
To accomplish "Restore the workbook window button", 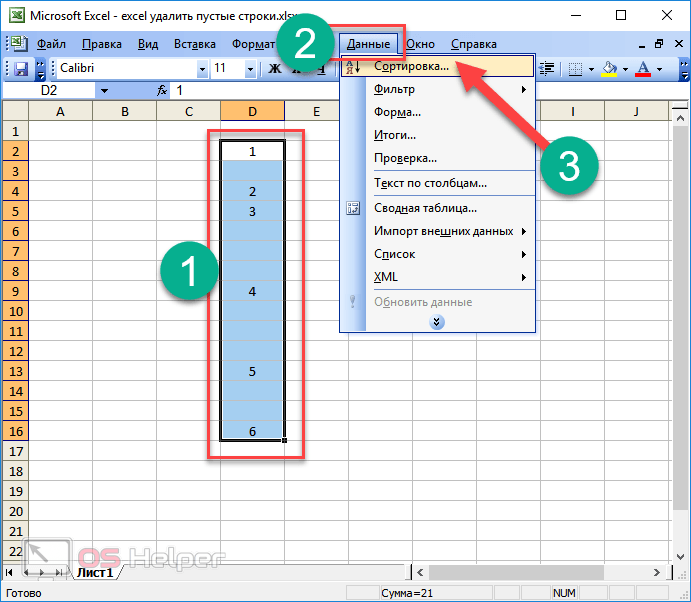I will pyautogui.click(x=659, y=44).
